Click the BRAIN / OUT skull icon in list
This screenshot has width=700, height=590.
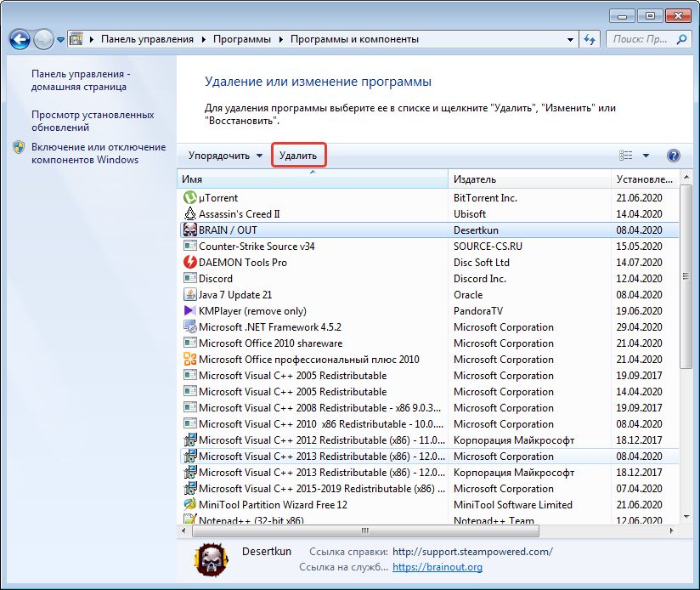(x=190, y=230)
